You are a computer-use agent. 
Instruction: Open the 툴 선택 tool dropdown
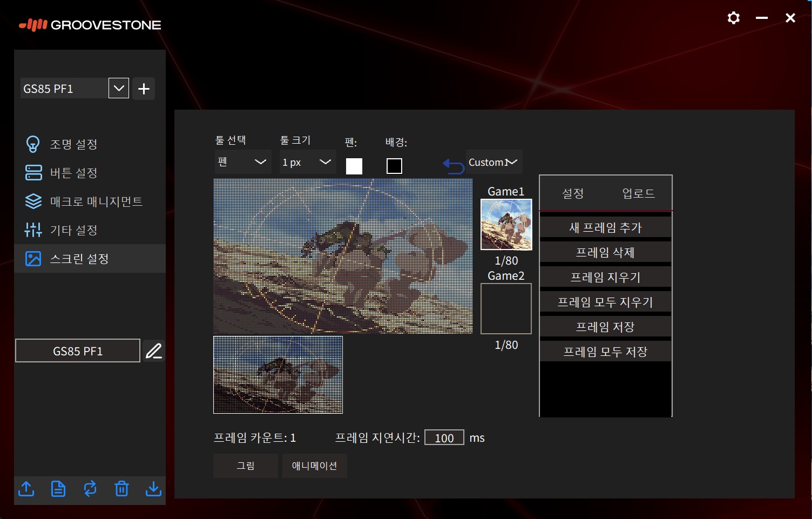point(242,162)
